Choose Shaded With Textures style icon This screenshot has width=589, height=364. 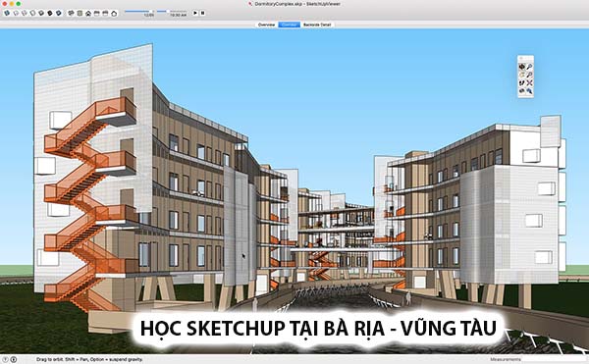click(50, 13)
